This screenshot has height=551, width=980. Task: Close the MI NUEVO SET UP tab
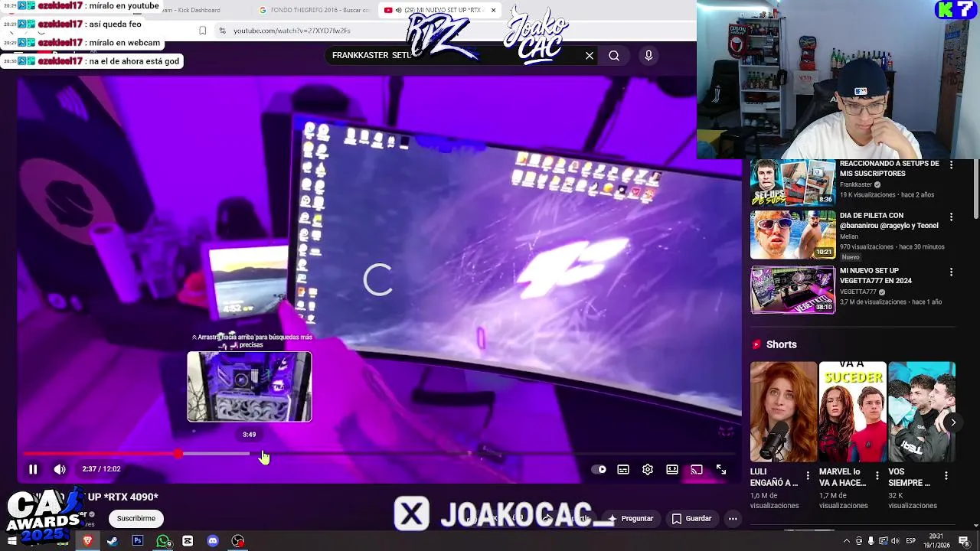click(x=493, y=10)
